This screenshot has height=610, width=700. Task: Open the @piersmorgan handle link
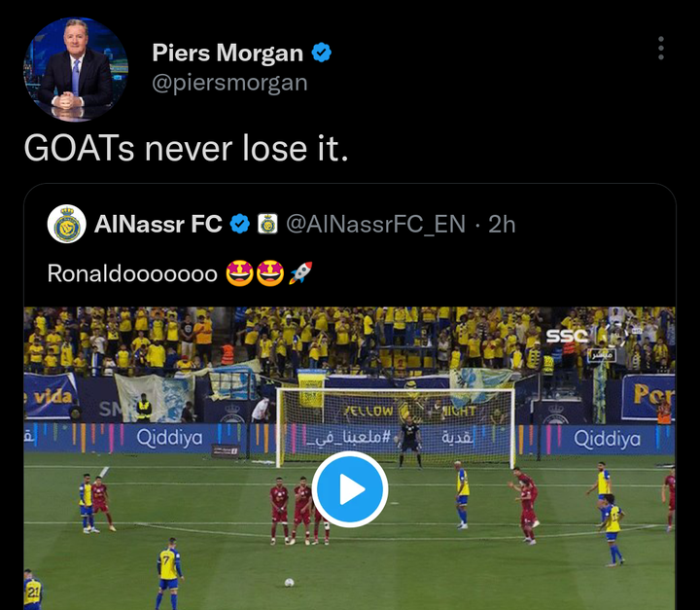click(229, 83)
